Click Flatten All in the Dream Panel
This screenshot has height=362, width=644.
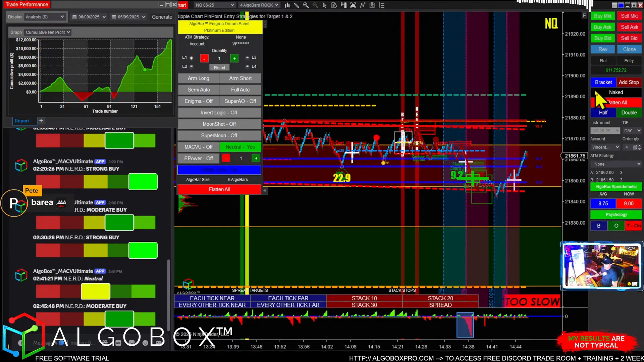click(219, 189)
